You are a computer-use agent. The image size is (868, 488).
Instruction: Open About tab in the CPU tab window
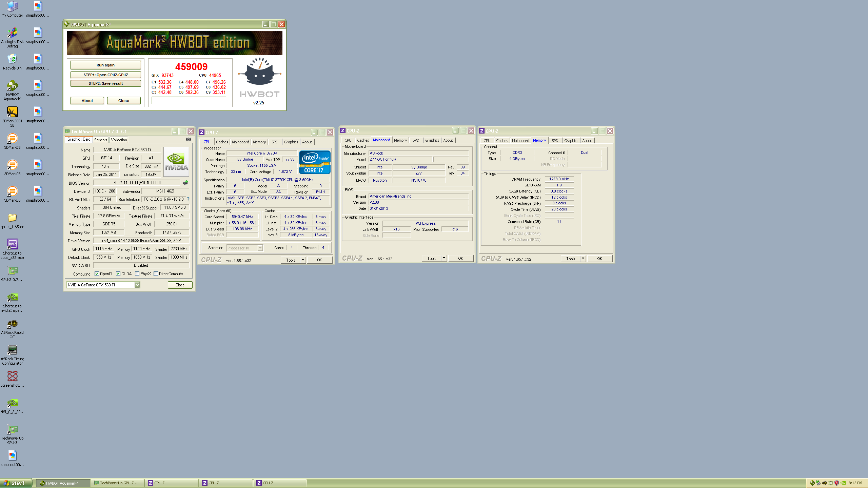pos(307,142)
